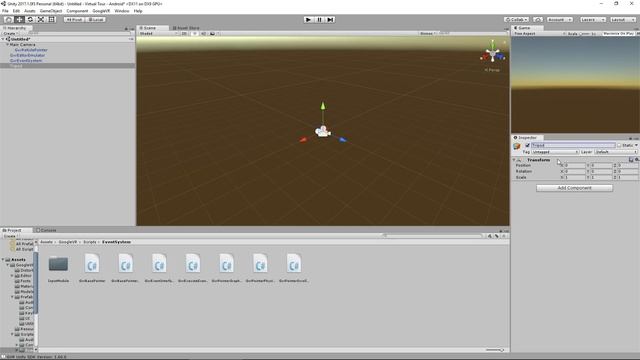The image size is (640, 360).
Task: Click the Pause button in the toolbar
Action: [320, 20]
